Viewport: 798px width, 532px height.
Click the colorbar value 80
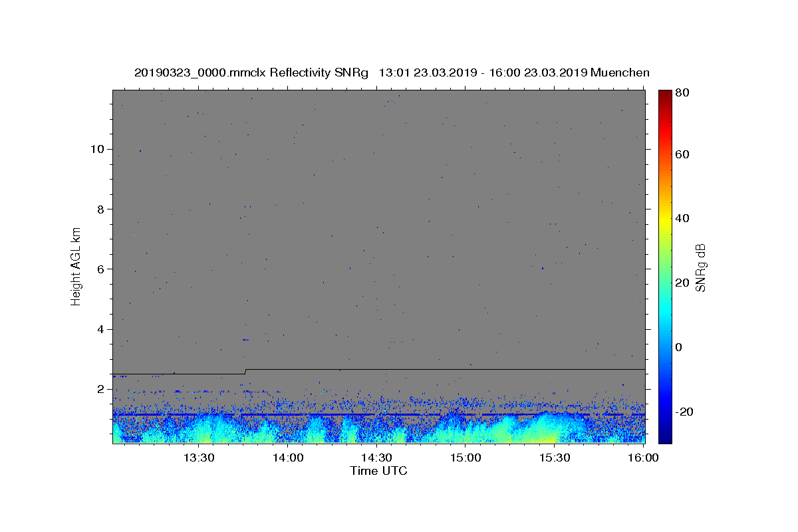(x=684, y=93)
